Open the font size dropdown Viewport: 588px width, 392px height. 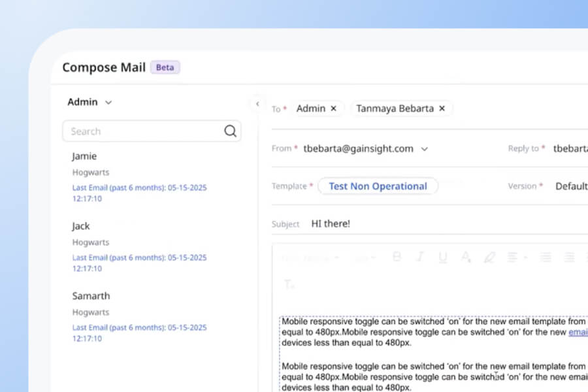pyautogui.click(x=365, y=258)
